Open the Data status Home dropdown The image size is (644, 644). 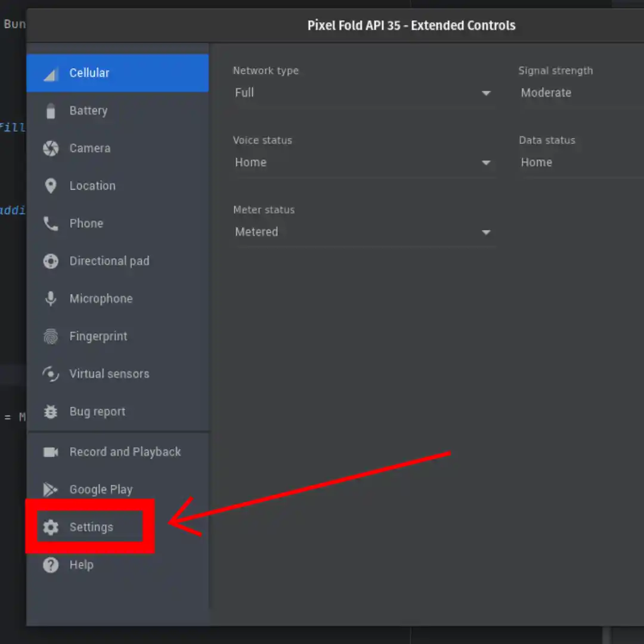tap(581, 163)
